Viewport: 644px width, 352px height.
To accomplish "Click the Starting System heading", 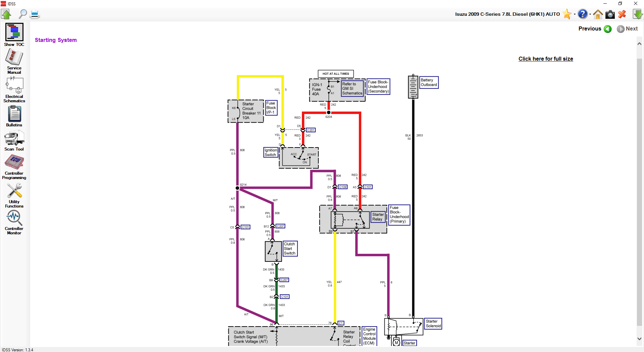I will tap(56, 40).
